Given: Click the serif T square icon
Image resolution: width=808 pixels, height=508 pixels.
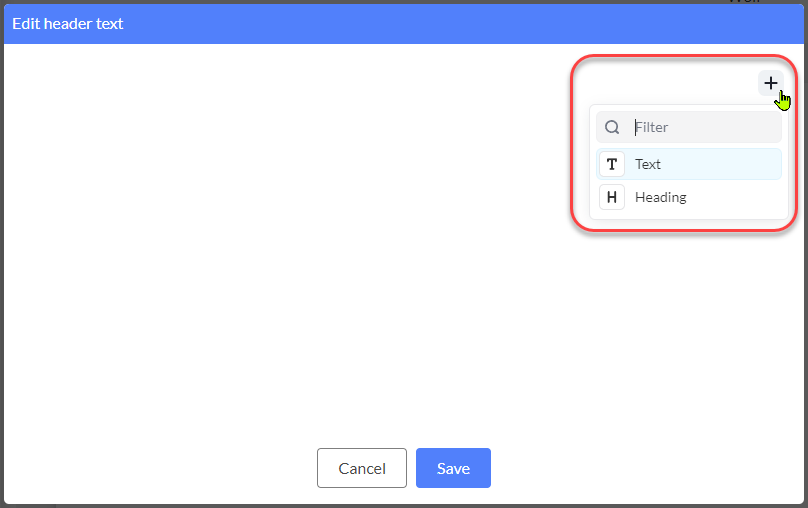Looking at the screenshot, I should point(612,164).
